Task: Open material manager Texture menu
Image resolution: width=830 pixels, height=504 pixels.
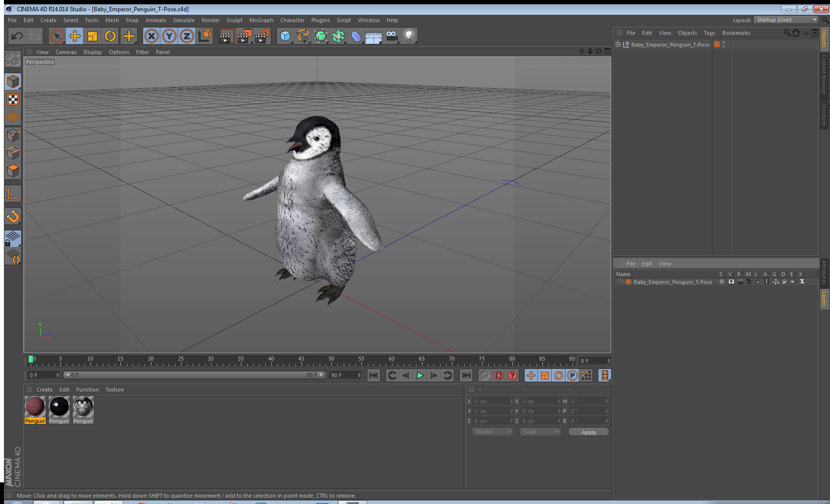Action: point(115,390)
